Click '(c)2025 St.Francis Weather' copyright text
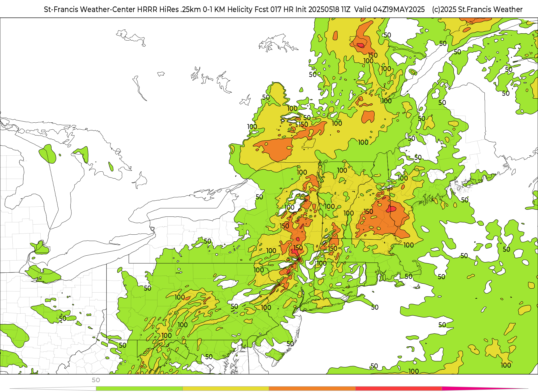538x392 pixels. coord(477,10)
